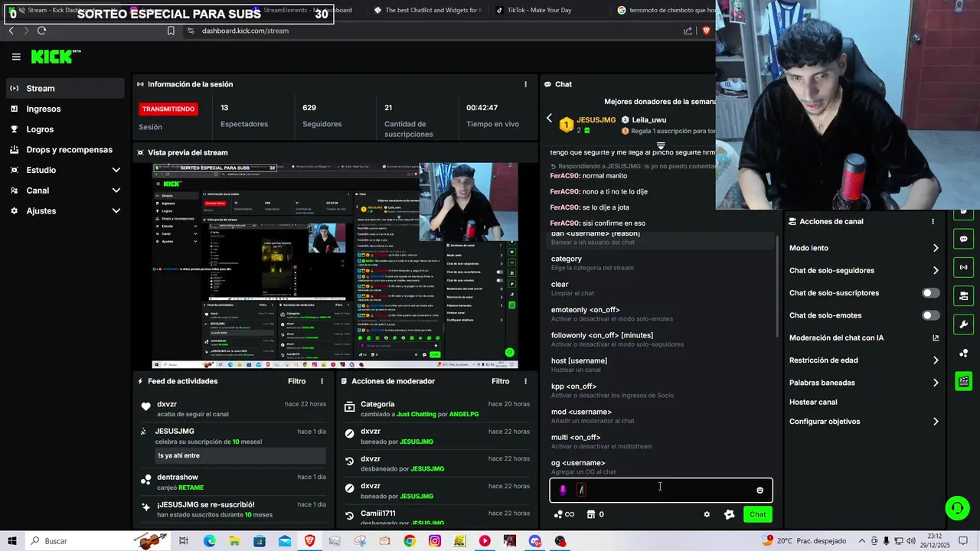
Task: Focus the chat message input field
Action: pos(661,490)
